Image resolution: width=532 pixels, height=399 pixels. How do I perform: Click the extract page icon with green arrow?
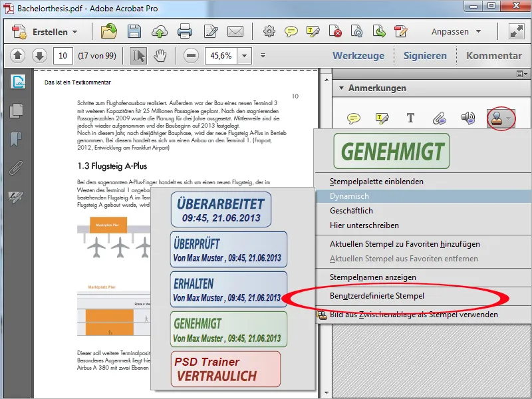[x=379, y=31]
